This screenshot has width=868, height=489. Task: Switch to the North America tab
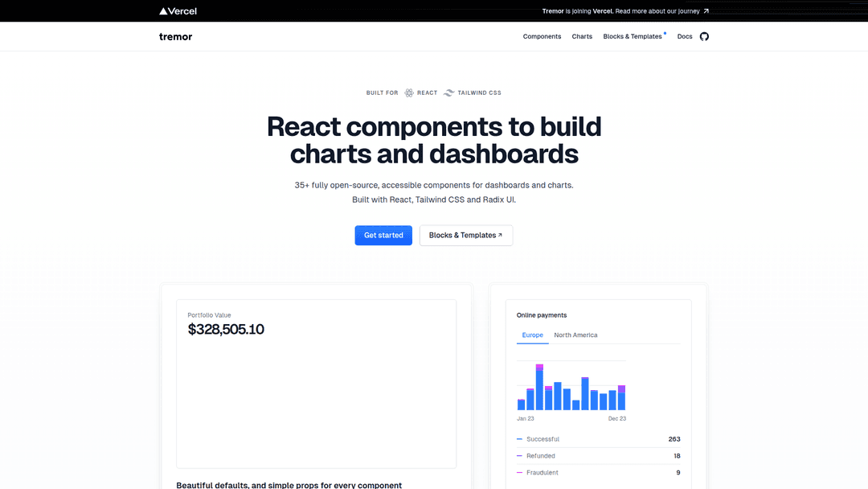pos(575,335)
